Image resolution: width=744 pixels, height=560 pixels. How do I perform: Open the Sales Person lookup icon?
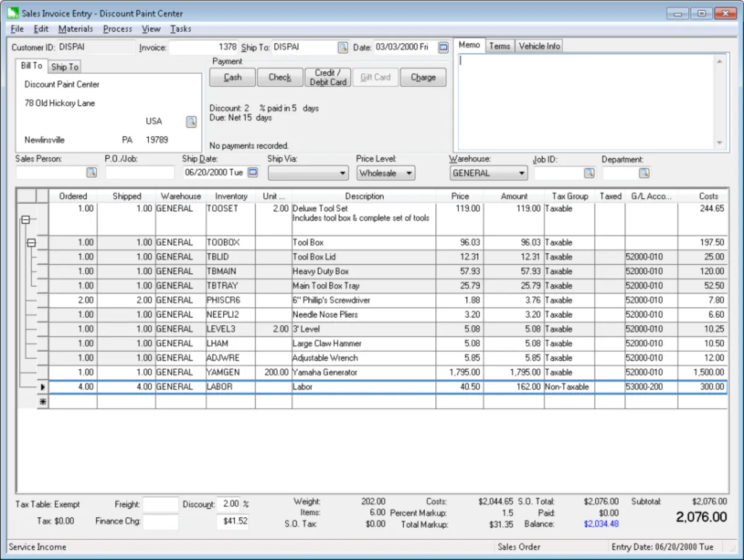pyautogui.click(x=91, y=173)
